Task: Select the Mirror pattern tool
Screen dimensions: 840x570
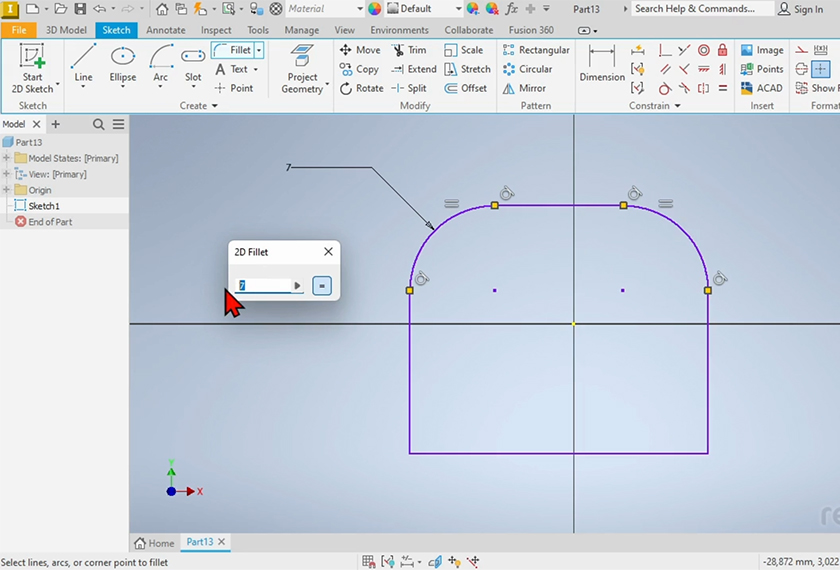Action: click(x=524, y=88)
